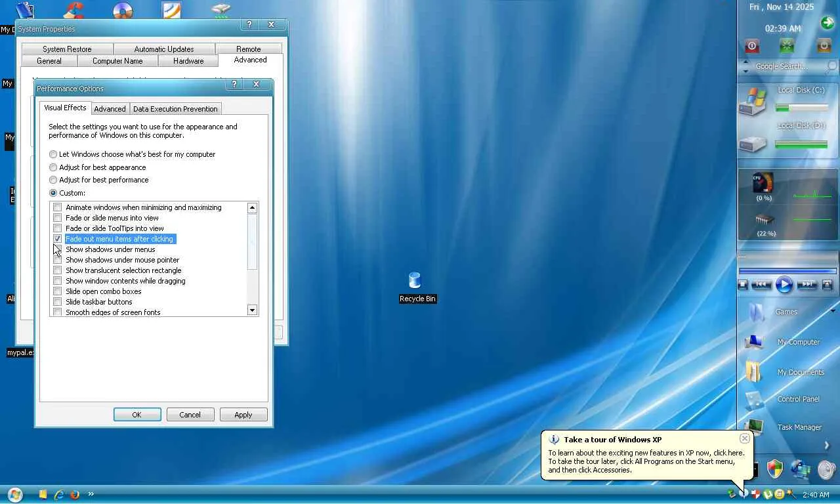840x504 pixels.
Task: Open Local Disk (C:) drive icon in sidebar
Action: [x=753, y=102]
